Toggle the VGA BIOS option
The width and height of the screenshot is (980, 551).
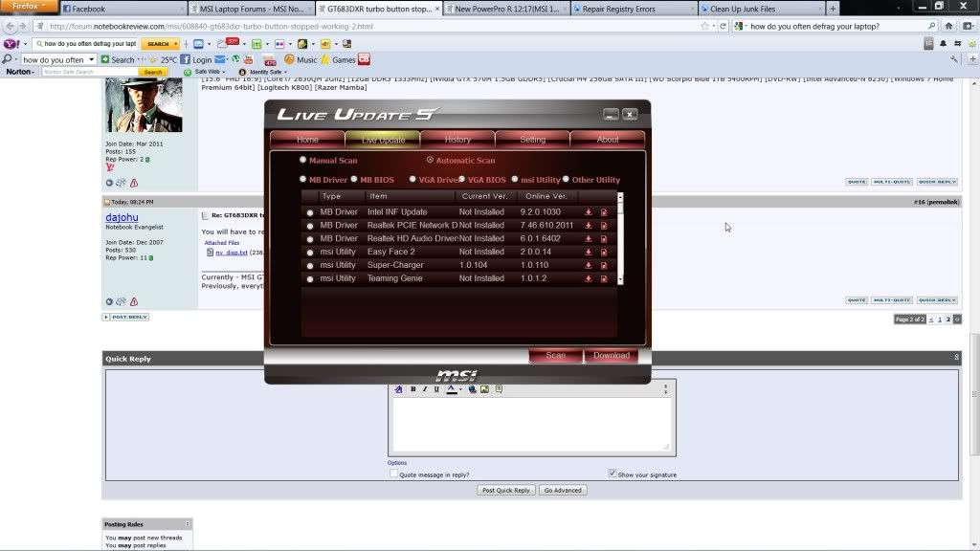462,179
